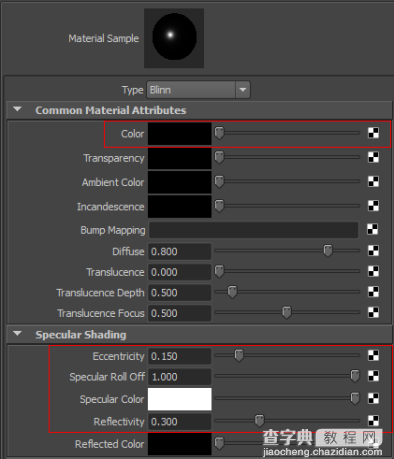This screenshot has height=459, width=394.
Task: Click the Specular Color label
Action: tap(112, 399)
